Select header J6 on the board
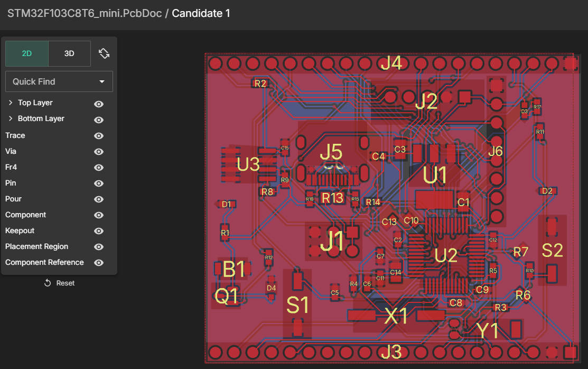 coord(496,151)
